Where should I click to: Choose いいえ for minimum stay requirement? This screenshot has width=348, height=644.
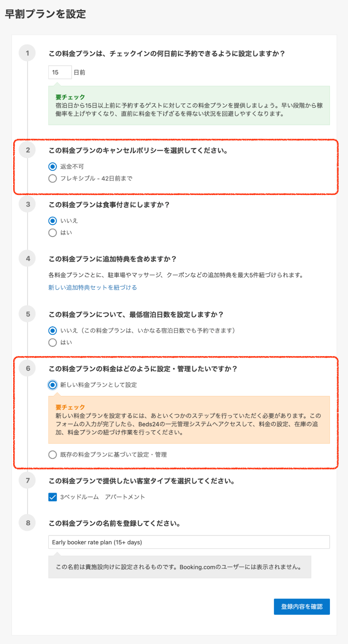53,331
